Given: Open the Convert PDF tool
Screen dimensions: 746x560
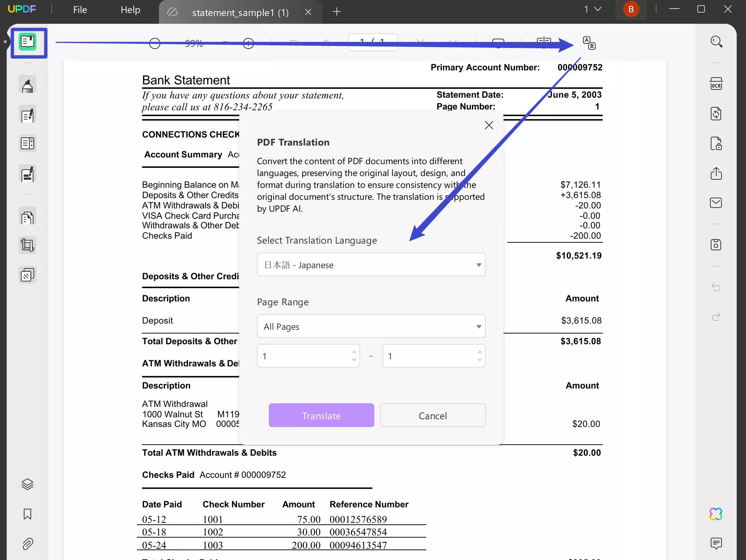Looking at the screenshot, I should click(x=716, y=114).
